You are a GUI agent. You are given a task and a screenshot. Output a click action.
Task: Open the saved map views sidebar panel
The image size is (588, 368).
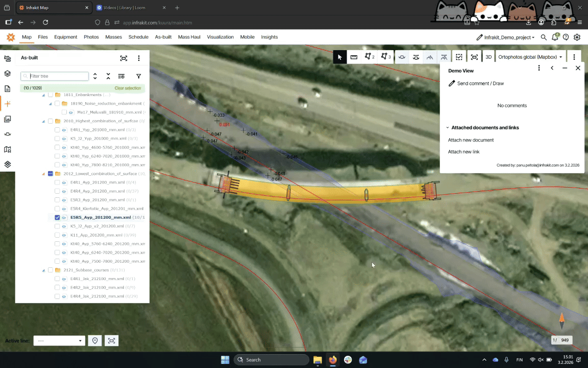click(x=8, y=149)
